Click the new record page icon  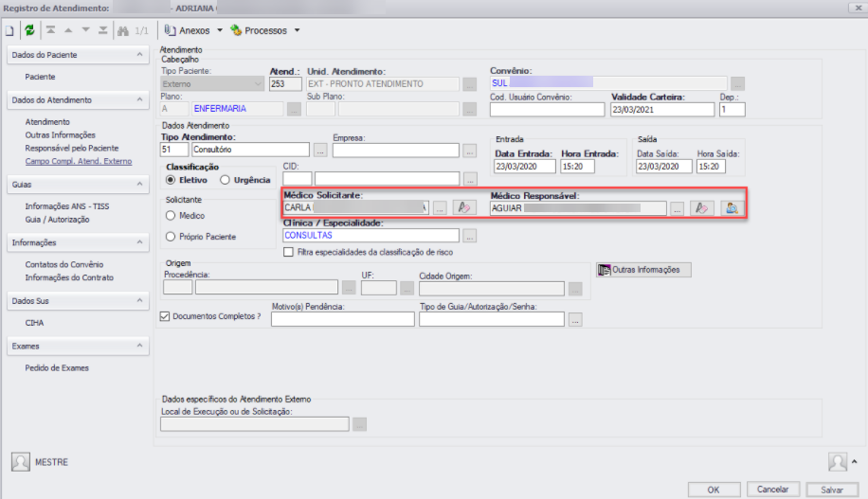[10, 30]
